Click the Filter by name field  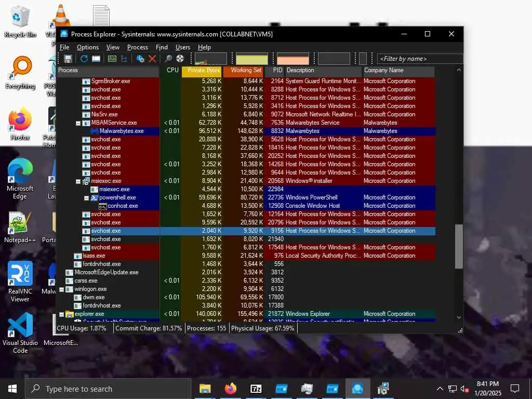coord(420,59)
